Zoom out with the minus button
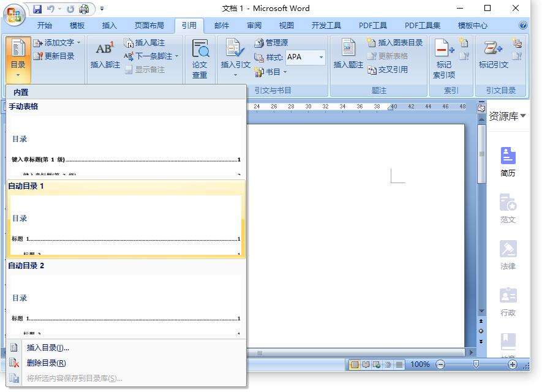 click(x=440, y=364)
